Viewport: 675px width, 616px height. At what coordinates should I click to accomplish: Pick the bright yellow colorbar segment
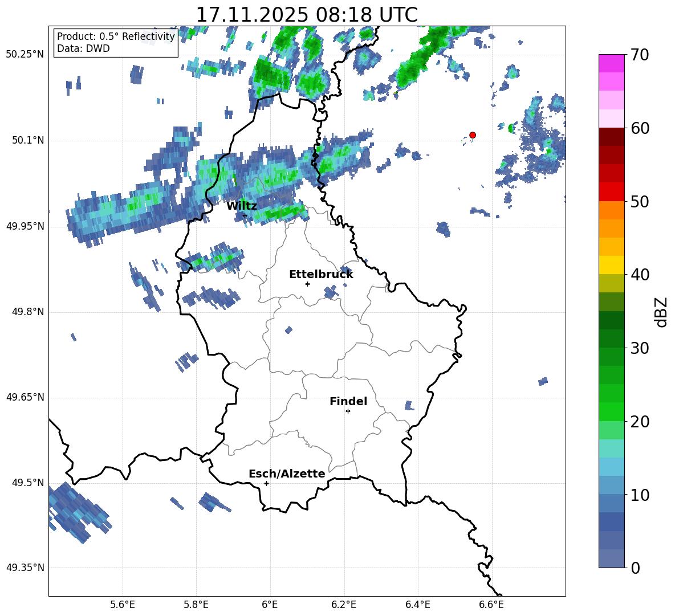(612, 264)
